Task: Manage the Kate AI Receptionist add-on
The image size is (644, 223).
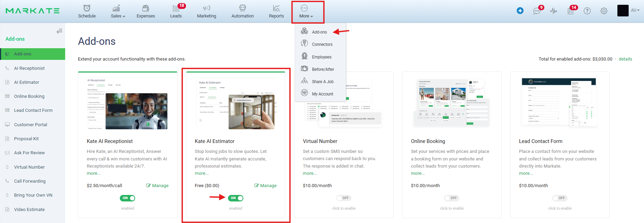Action: tap(157, 185)
